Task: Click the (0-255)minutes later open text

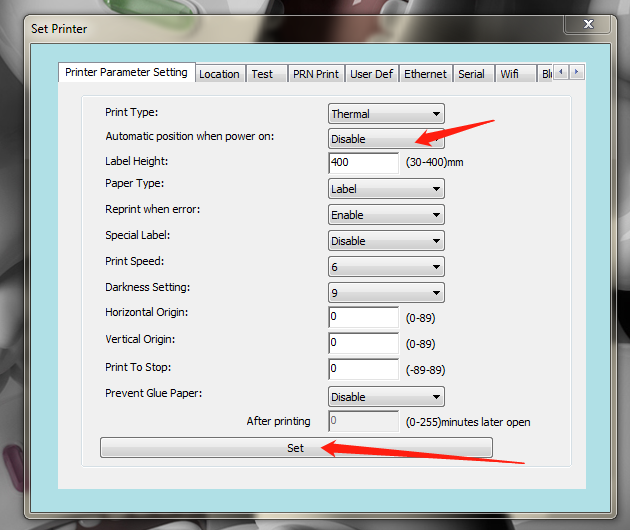Action: [468, 422]
